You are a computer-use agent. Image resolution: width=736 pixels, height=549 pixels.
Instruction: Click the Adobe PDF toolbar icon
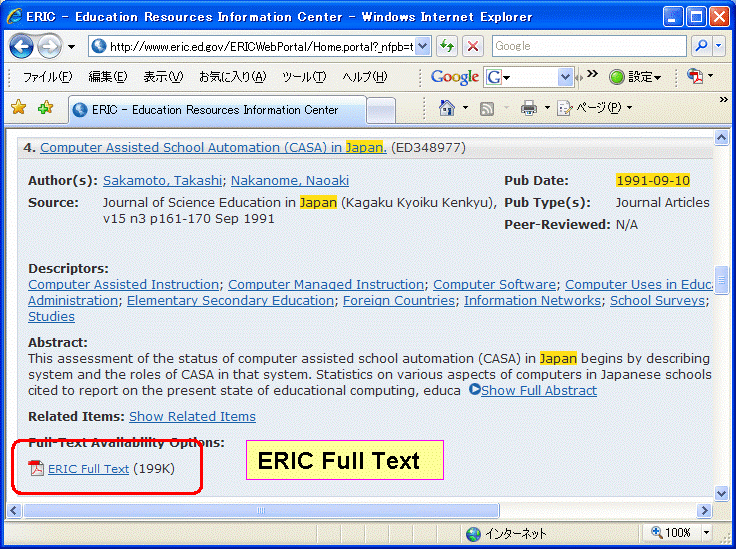pyautogui.click(x=695, y=76)
